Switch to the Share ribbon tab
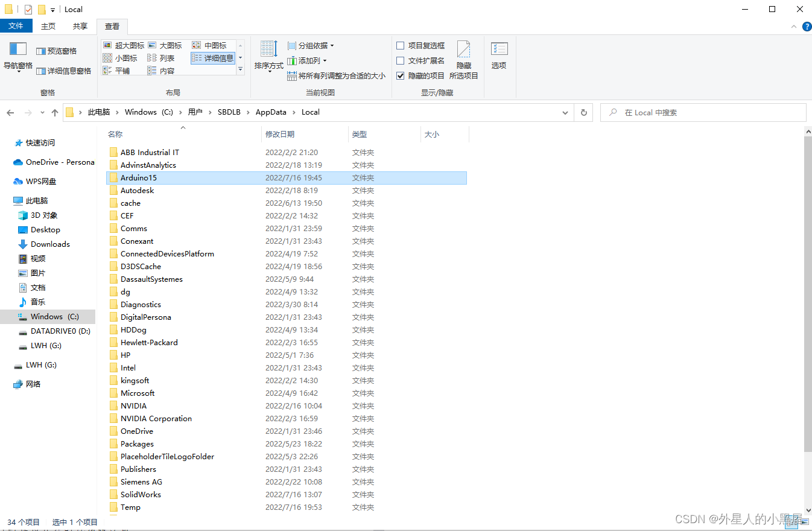The height and width of the screenshot is (531, 812). coord(80,27)
